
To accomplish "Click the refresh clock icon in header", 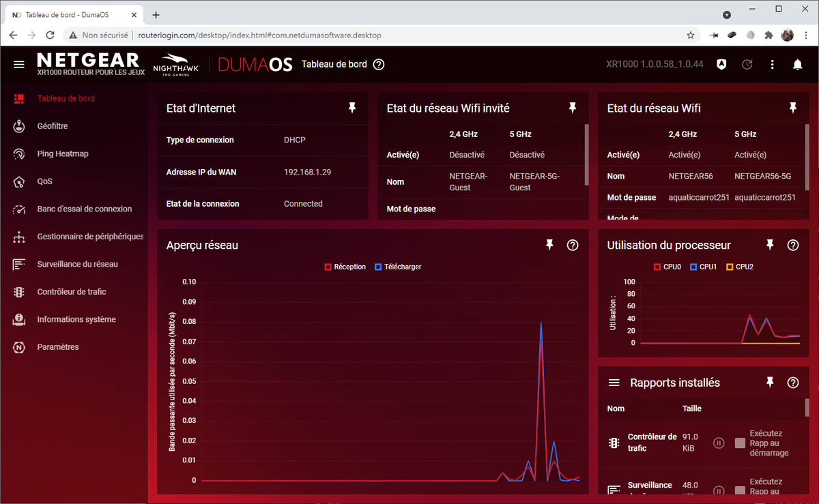I will tap(747, 64).
